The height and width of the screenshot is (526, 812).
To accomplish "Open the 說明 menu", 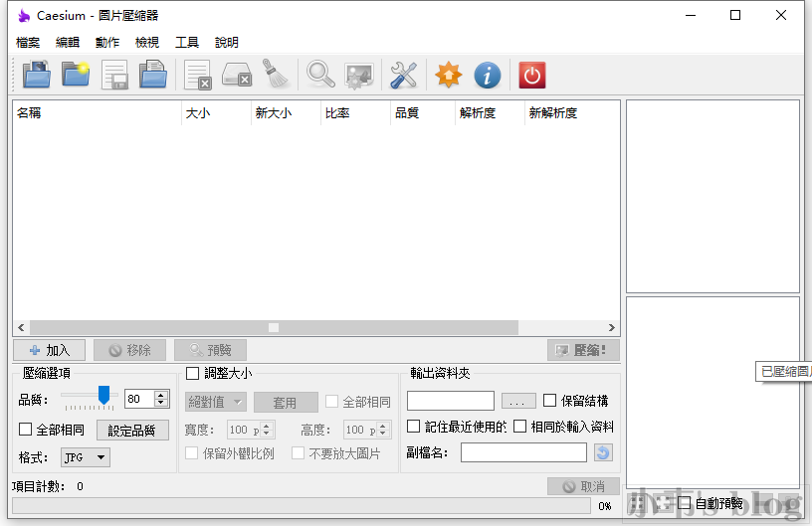I will (x=227, y=43).
